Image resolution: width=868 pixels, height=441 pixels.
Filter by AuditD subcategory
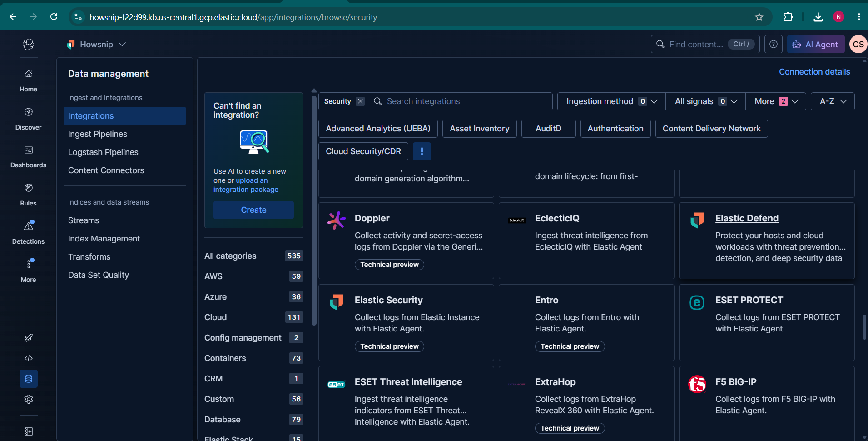[x=549, y=129]
